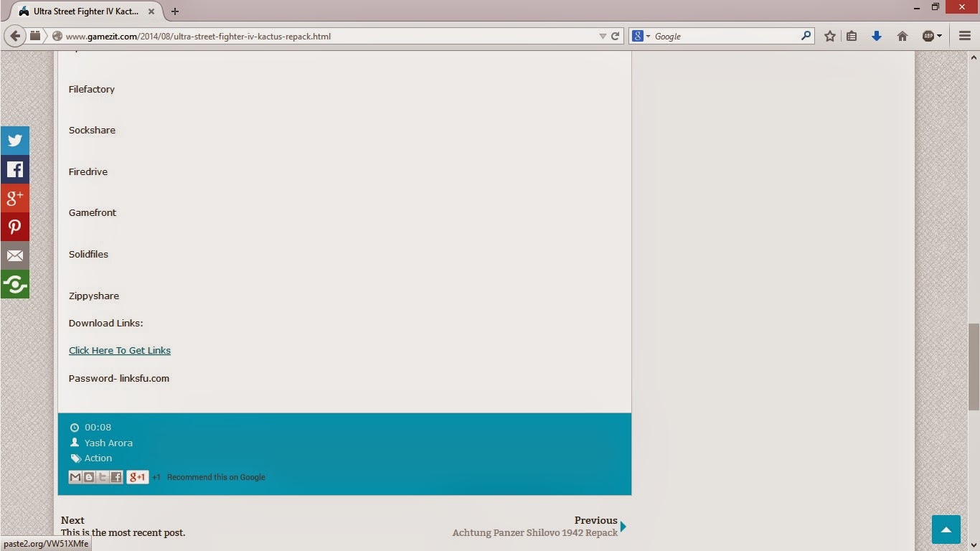Open the Yash Arora author link
Image resolution: width=980 pixels, height=551 pixels.
click(108, 443)
